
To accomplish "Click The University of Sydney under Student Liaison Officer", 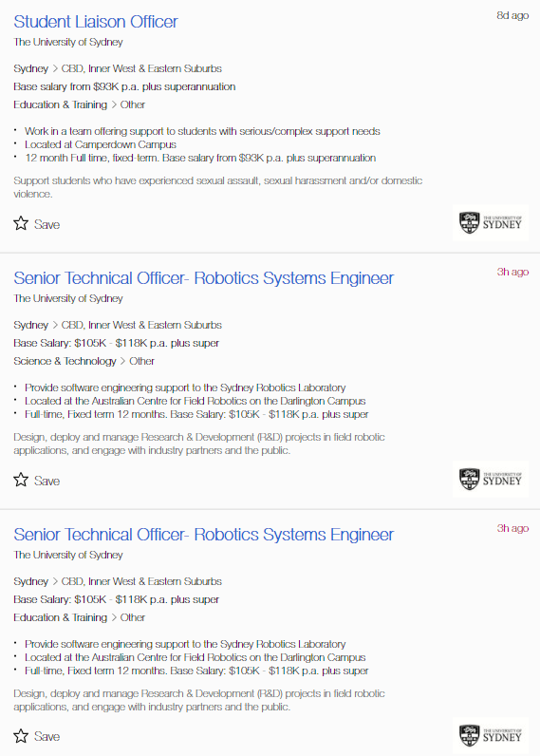I will pos(68,42).
